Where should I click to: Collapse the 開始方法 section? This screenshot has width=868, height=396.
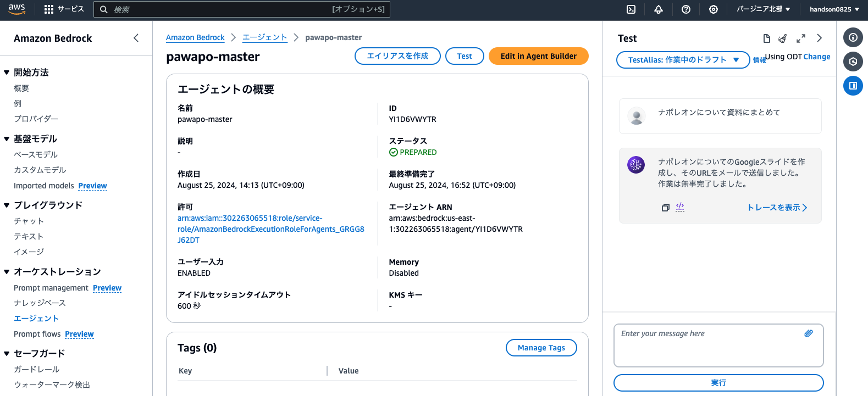[7, 72]
